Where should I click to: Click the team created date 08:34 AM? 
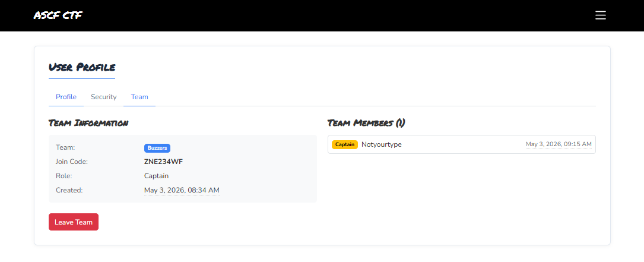click(x=182, y=190)
